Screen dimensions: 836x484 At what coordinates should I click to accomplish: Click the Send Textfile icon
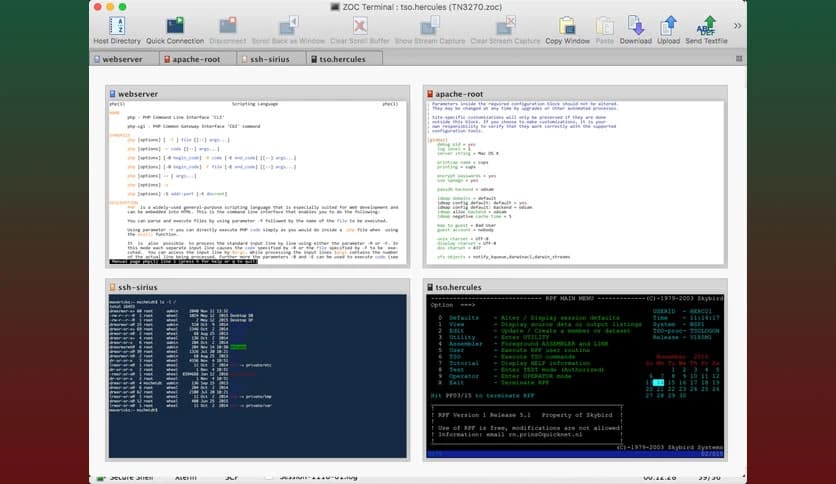pos(709,26)
